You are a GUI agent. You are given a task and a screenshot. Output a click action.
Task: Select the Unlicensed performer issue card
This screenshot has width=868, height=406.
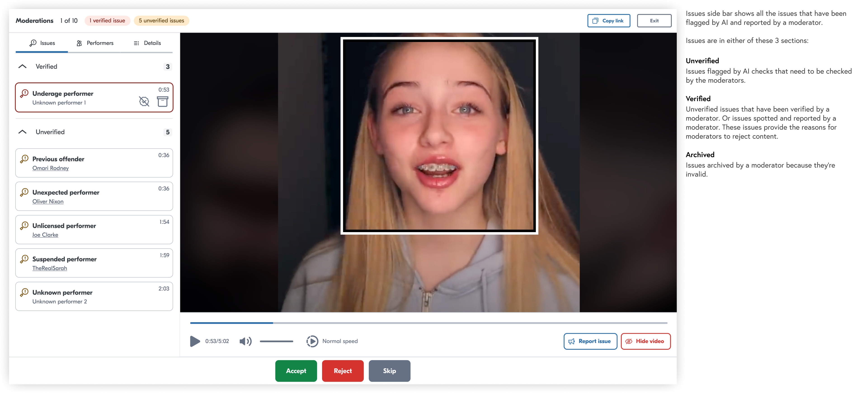[94, 230]
